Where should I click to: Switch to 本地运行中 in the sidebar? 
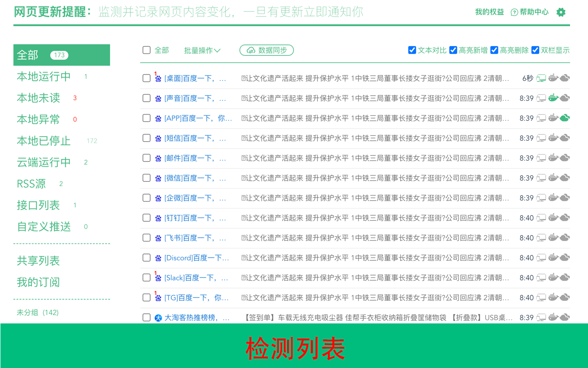click(x=43, y=76)
